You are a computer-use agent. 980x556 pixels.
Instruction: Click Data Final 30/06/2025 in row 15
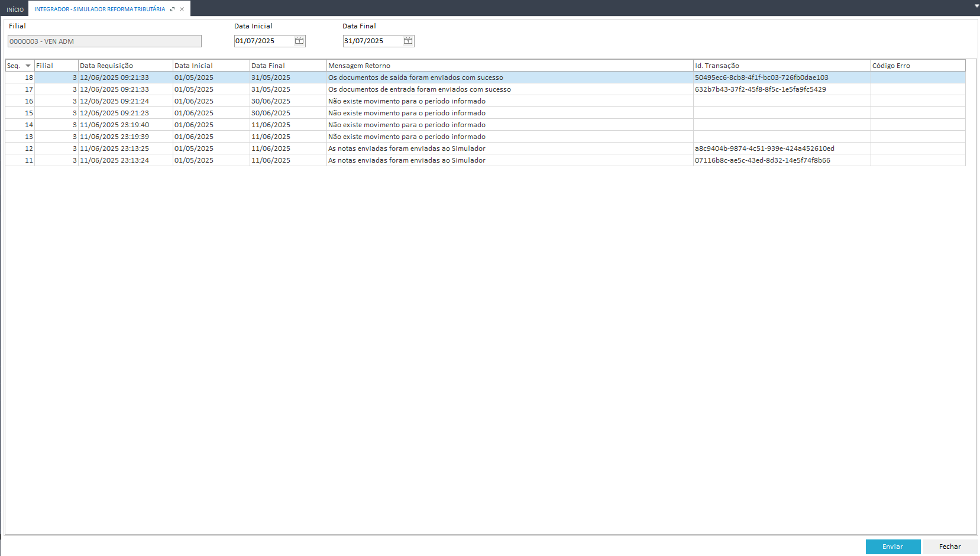point(271,113)
